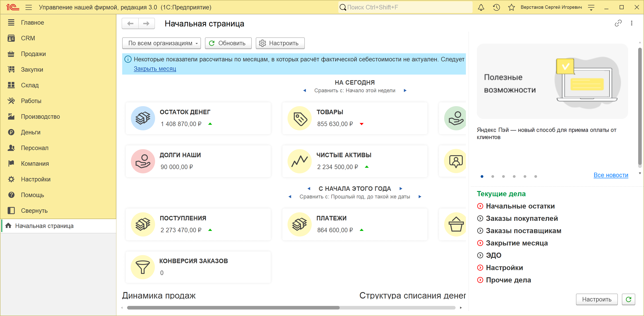
Task: Select the second news carousel dot
Action: pyautogui.click(x=493, y=176)
